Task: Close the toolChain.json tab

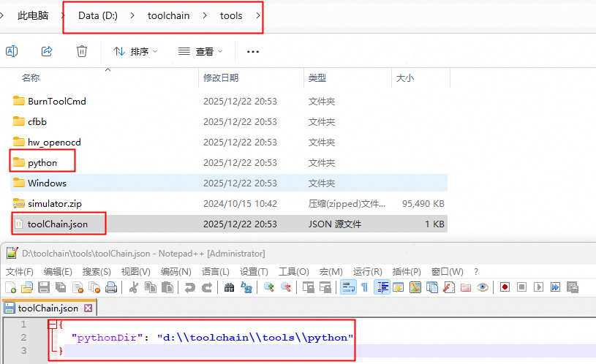Action: click(x=88, y=308)
